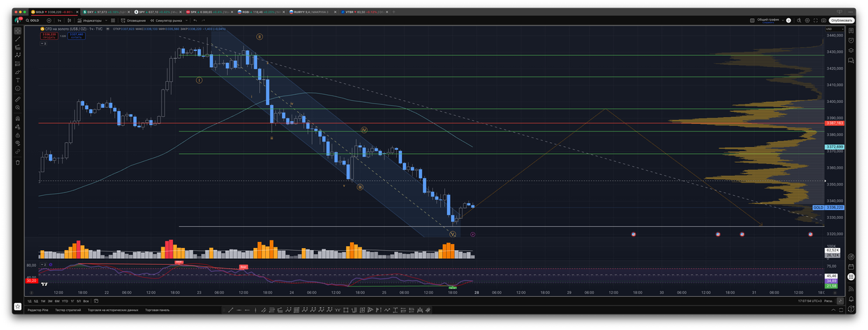
Task: Select the trend line drawing tool
Action: [18, 39]
